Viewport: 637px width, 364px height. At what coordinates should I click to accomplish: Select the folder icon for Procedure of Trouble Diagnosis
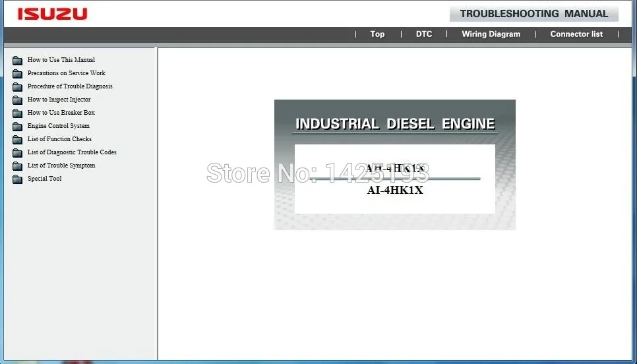[17, 87]
